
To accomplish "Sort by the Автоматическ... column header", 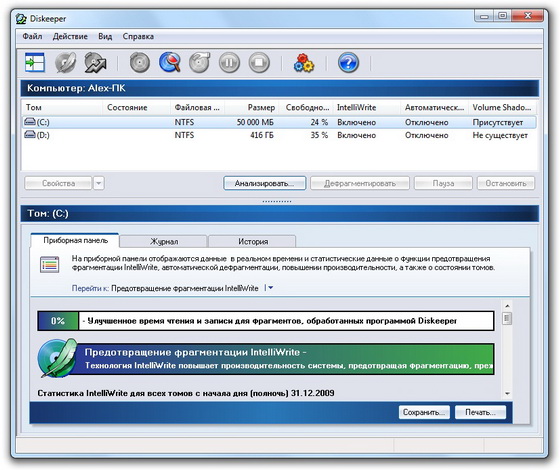I will tap(435, 108).
